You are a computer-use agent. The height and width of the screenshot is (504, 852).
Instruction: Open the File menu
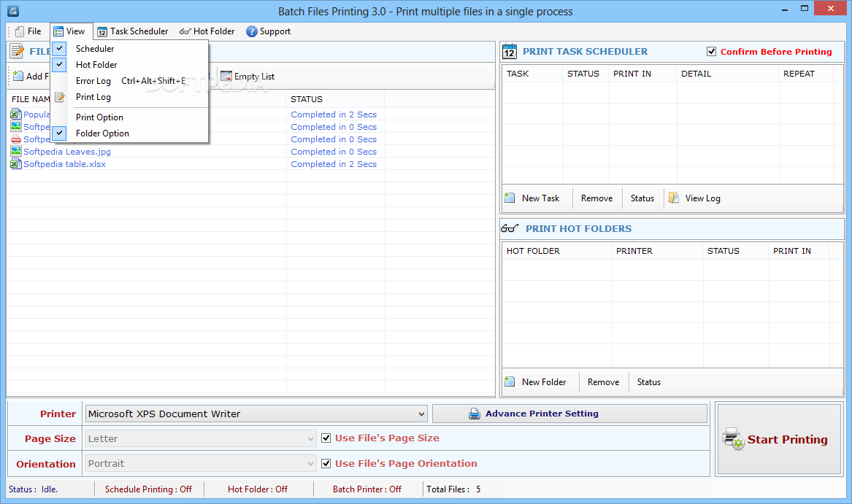pos(28,31)
